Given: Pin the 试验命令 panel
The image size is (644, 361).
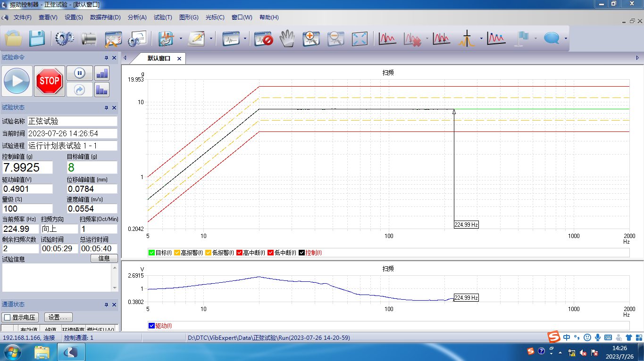Looking at the screenshot, I should [106, 57].
